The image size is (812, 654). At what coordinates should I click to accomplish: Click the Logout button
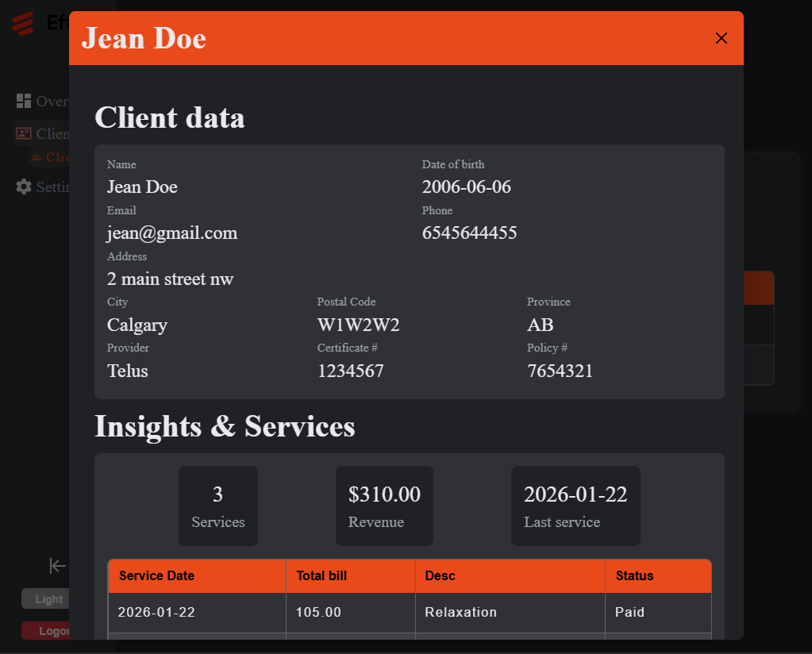(x=50, y=630)
